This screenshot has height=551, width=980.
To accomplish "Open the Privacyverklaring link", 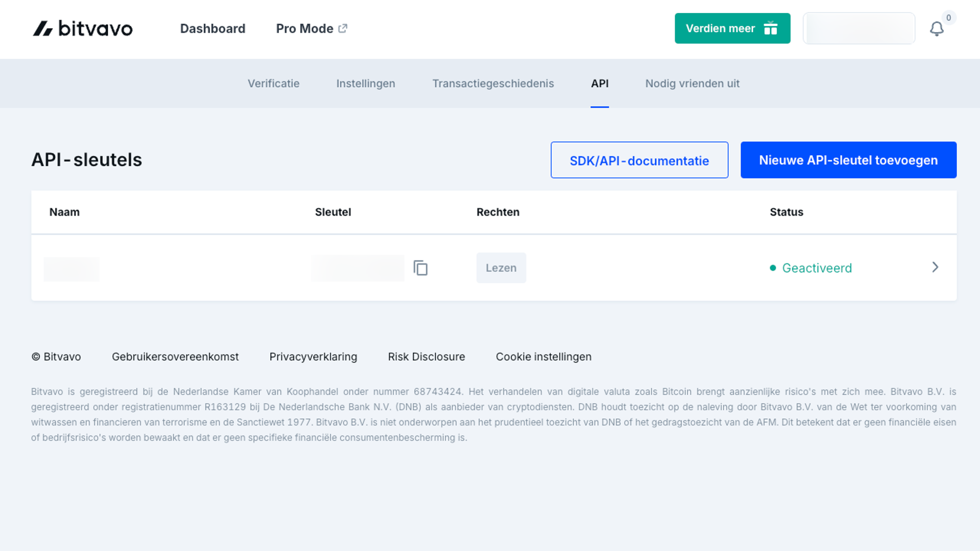I will click(x=313, y=356).
